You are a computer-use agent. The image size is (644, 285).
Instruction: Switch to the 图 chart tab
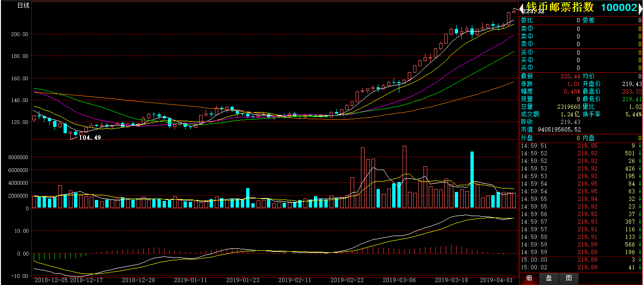(569, 279)
